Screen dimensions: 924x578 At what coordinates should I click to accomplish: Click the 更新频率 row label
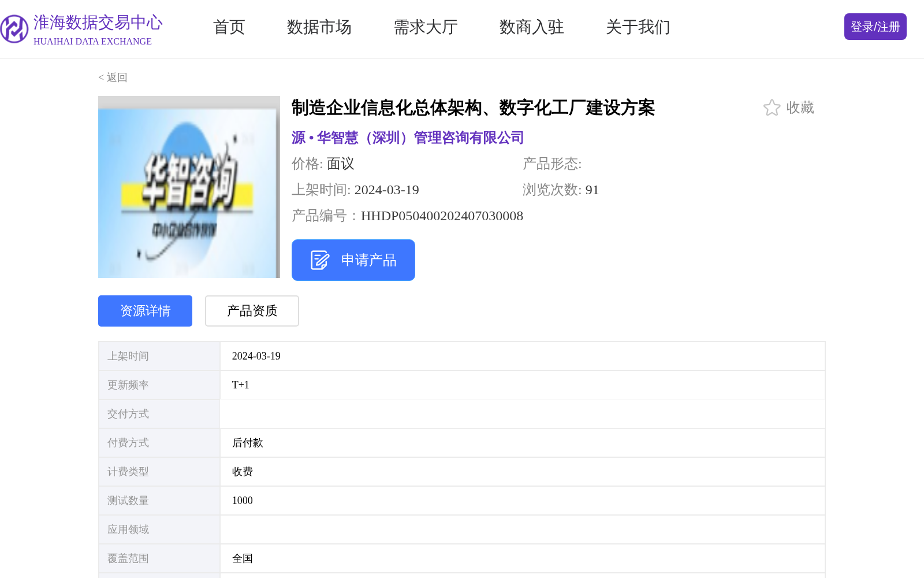pyautogui.click(x=159, y=385)
